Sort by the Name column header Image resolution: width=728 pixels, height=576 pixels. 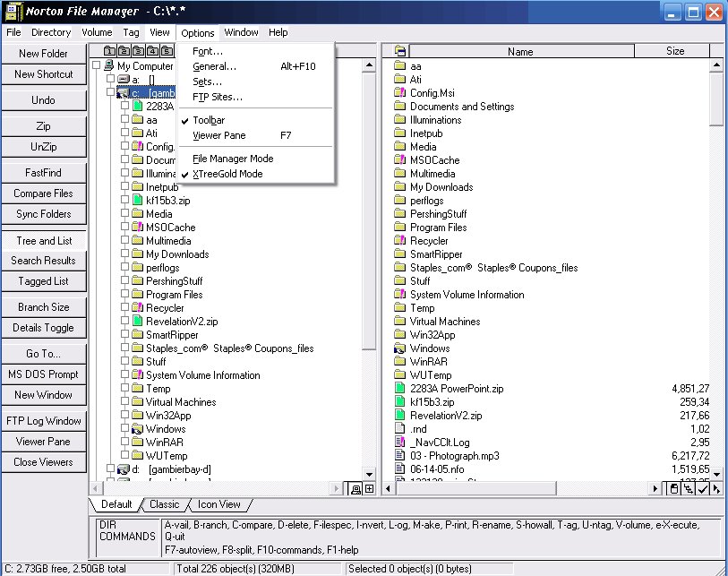tap(521, 51)
